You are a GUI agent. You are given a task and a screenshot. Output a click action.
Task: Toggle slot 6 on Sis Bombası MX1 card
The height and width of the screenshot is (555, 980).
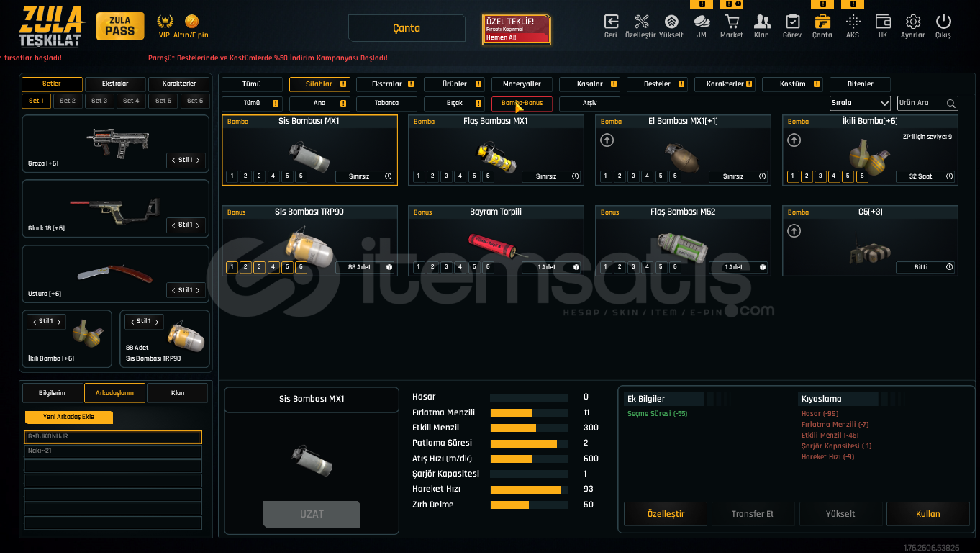click(x=301, y=176)
